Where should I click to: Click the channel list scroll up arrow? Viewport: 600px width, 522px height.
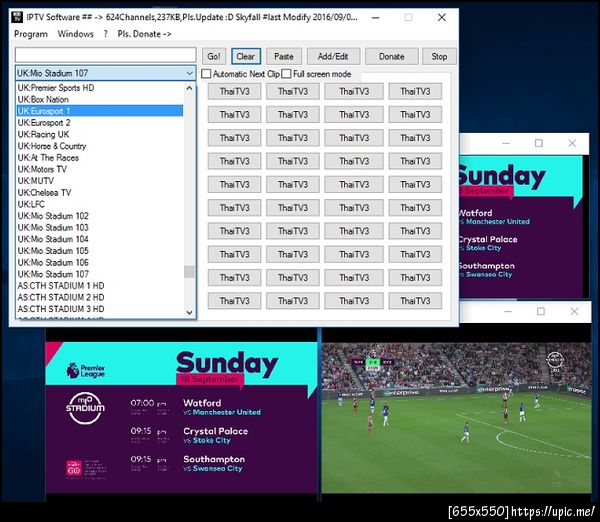[x=189, y=88]
